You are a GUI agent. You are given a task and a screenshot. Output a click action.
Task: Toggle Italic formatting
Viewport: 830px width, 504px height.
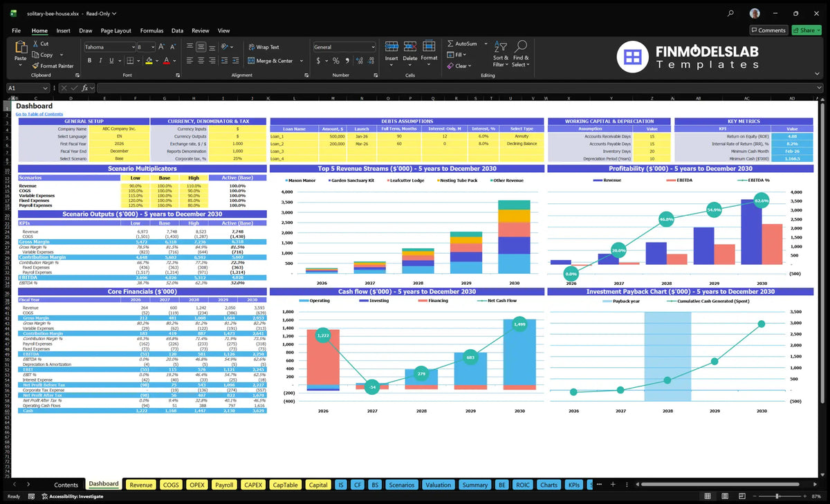(x=100, y=61)
